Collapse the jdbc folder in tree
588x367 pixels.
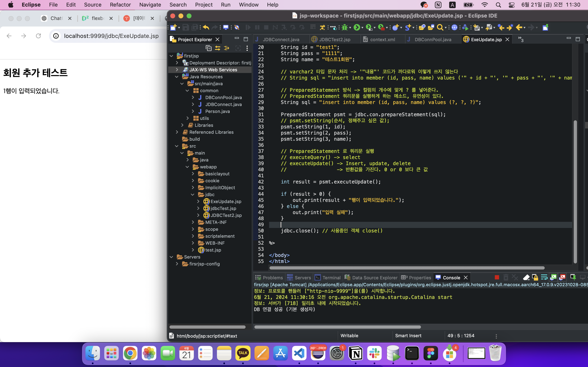pyautogui.click(x=193, y=195)
